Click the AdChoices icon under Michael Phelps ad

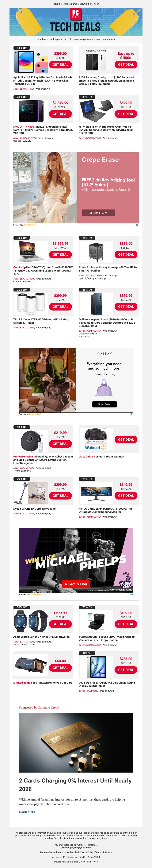tap(131, 594)
